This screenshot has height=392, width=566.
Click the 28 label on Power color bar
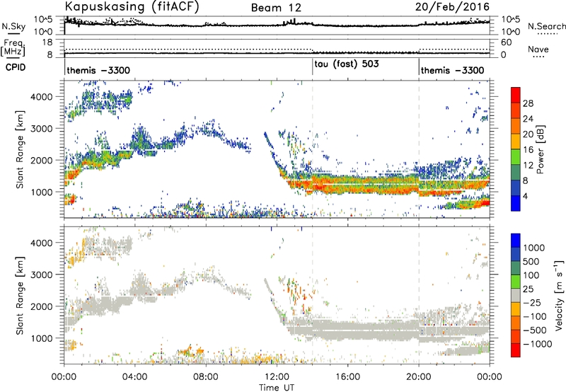(x=528, y=103)
